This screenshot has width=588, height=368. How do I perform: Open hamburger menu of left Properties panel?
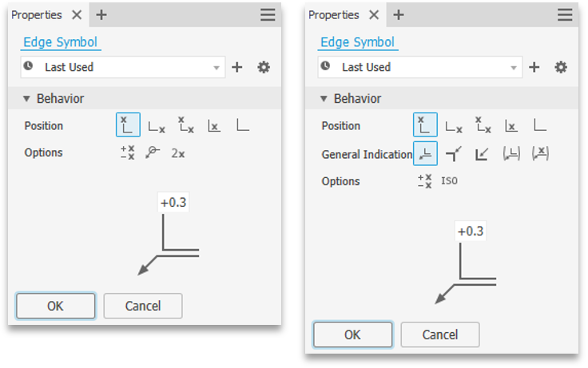click(268, 15)
